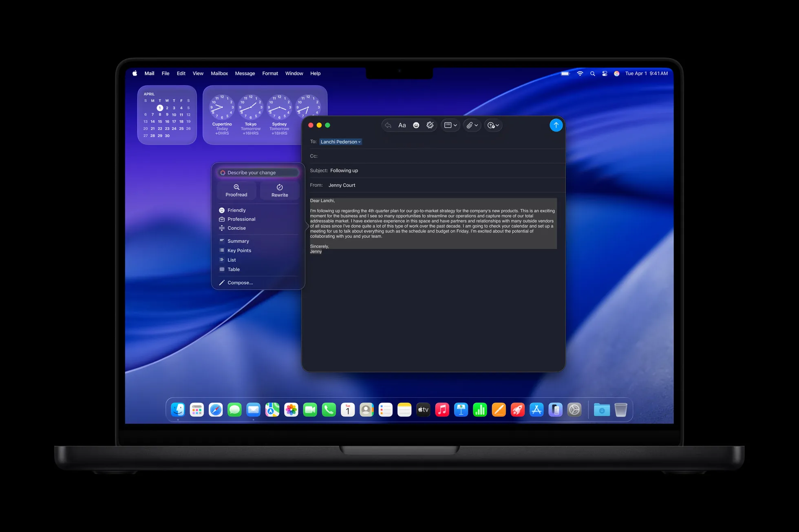Click the Aa text formatting icon

click(402, 125)
